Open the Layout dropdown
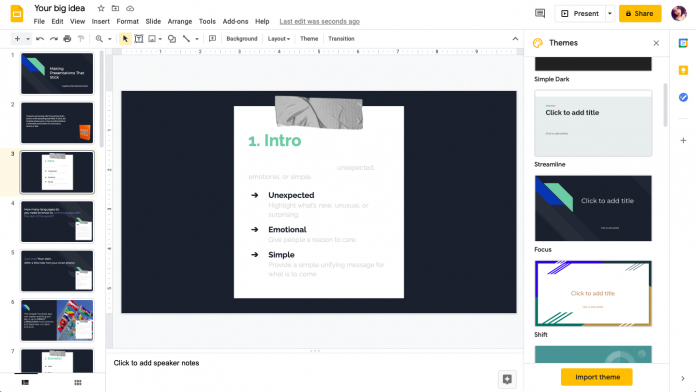This screenshot has width=696, height=392. (279, 39)
